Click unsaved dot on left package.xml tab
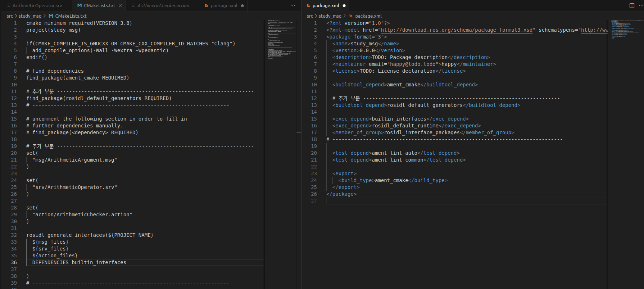 click(x=242, y=6)
